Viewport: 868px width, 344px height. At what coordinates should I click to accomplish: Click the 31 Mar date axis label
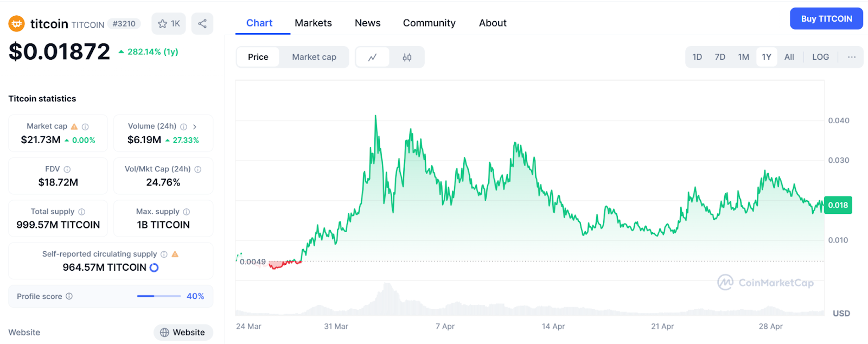click(x=336, y=326)
